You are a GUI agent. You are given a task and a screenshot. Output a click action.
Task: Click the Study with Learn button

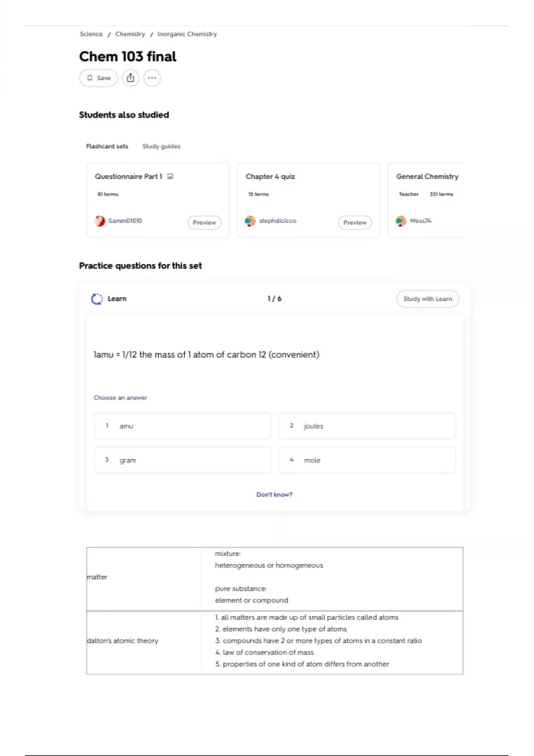point(428,299)
